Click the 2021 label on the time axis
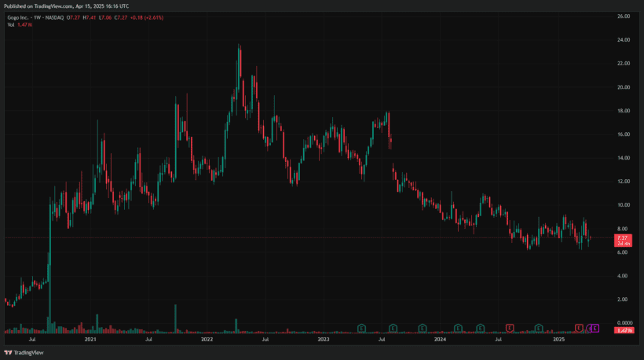 coord(90,340)
